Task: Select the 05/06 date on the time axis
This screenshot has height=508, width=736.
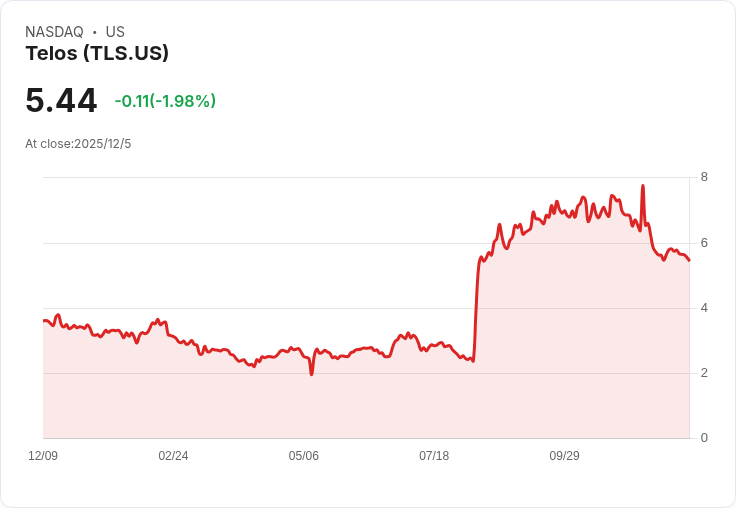Action: point(304,456)
